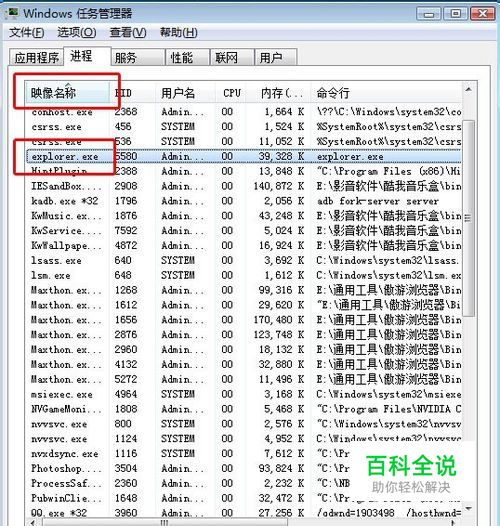Image resolution: width=500 pixels, height=526 pixels.
Task: Select the IESandBox process row
Action: tap(243, 186)
